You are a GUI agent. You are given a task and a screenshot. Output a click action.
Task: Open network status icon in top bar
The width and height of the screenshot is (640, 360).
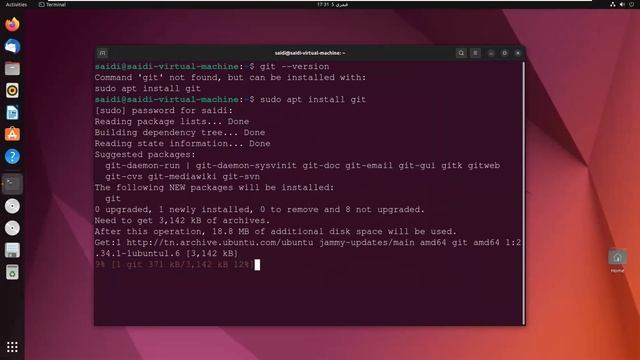(613, 4)
